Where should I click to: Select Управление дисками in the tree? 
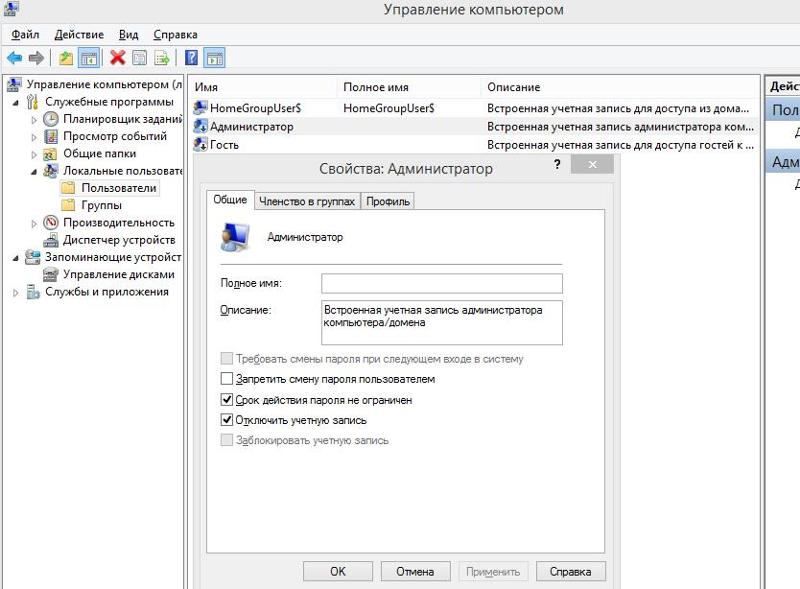pos(119,275)
